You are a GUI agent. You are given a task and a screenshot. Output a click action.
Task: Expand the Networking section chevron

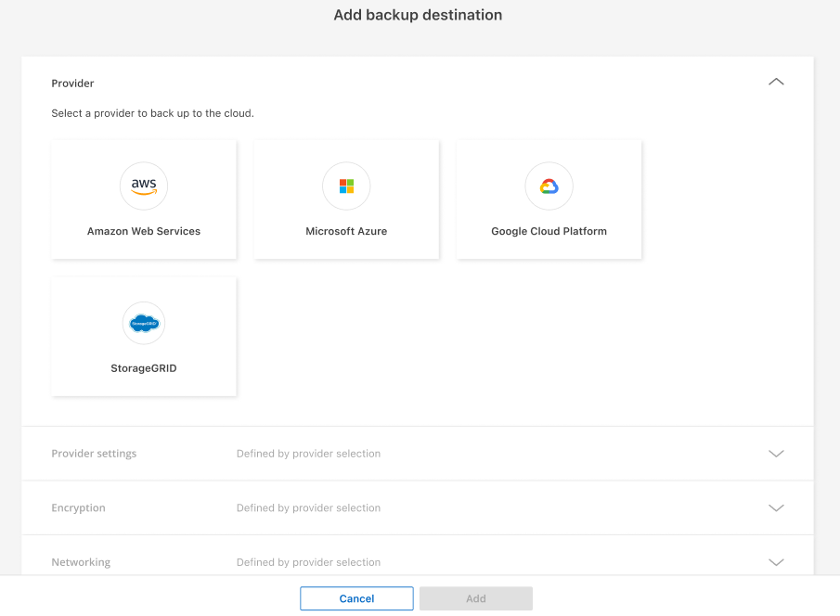point(776,562)
